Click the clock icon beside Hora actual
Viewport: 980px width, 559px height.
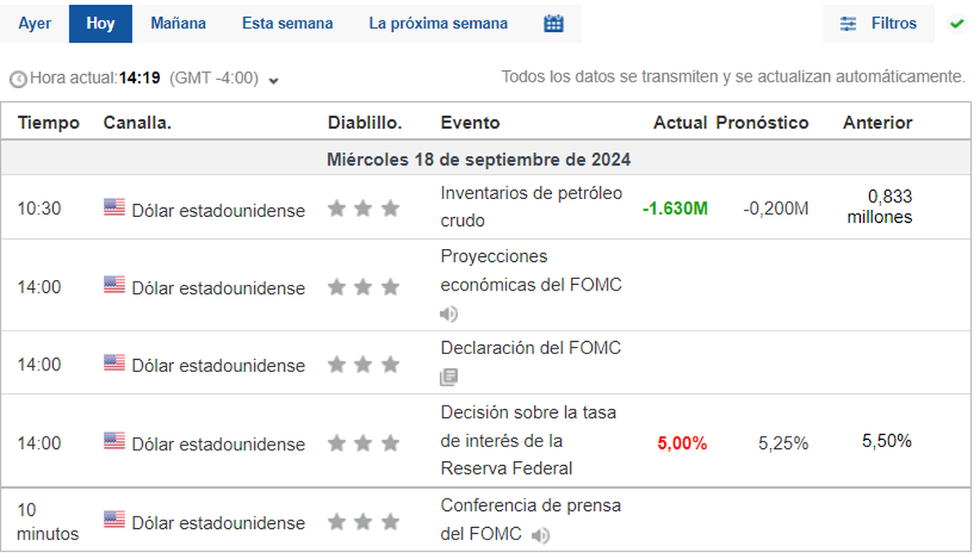(18, 79)
